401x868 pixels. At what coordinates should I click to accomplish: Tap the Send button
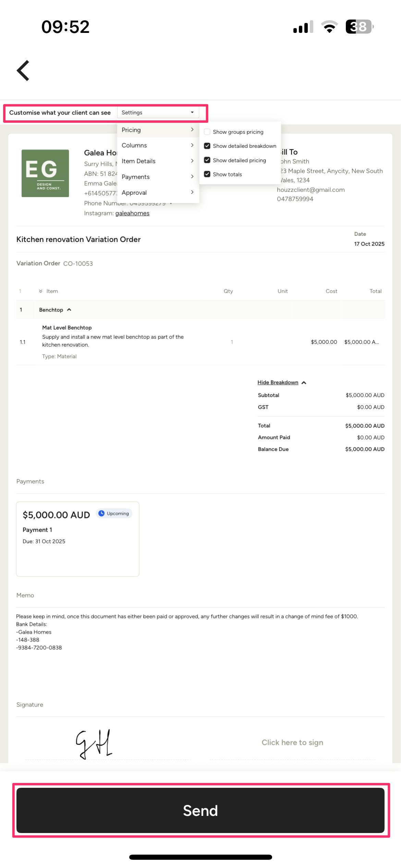point(200,810)
